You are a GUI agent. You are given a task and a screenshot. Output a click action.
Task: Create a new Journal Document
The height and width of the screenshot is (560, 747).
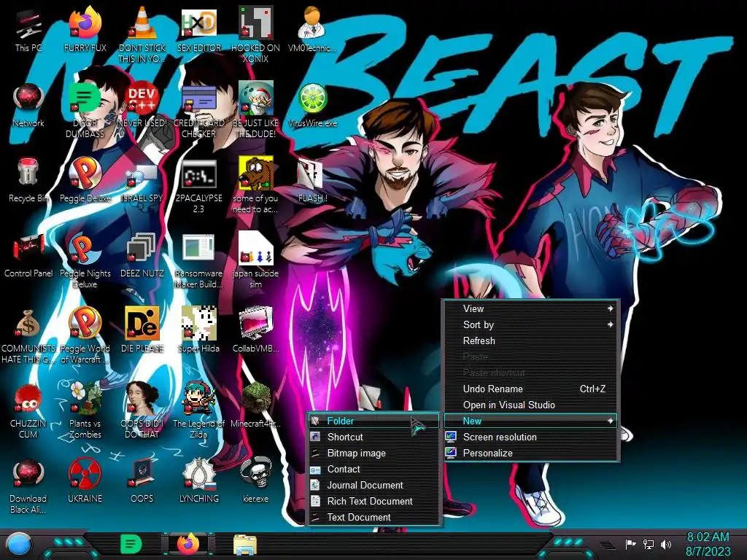point(373,485)
